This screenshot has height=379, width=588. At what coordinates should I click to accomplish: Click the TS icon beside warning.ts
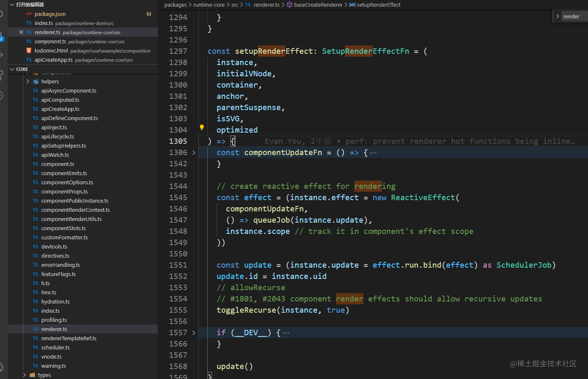(x=35, y=366)
